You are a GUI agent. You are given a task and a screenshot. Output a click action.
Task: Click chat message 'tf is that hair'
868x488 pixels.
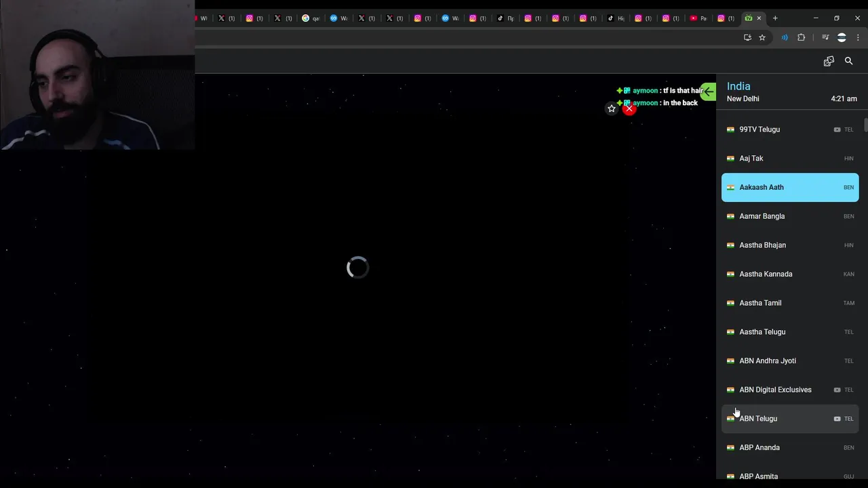[x=682, y=91]
